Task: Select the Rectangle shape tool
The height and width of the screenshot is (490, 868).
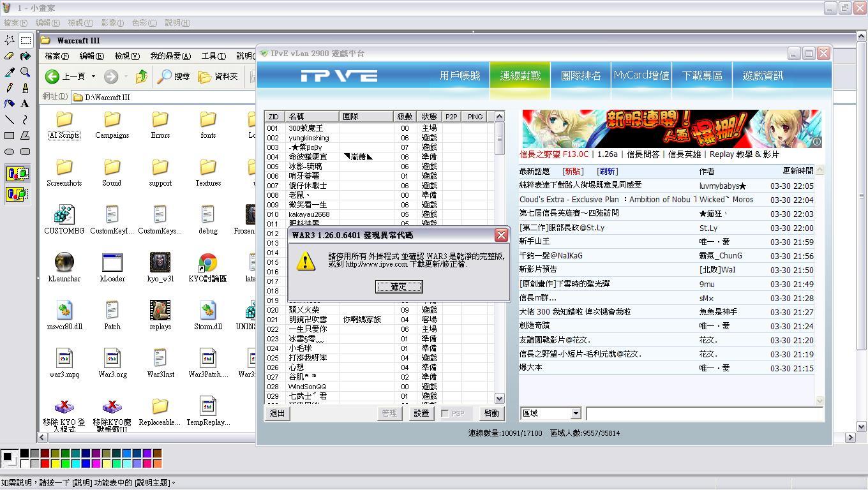Action: pos(10,135)
